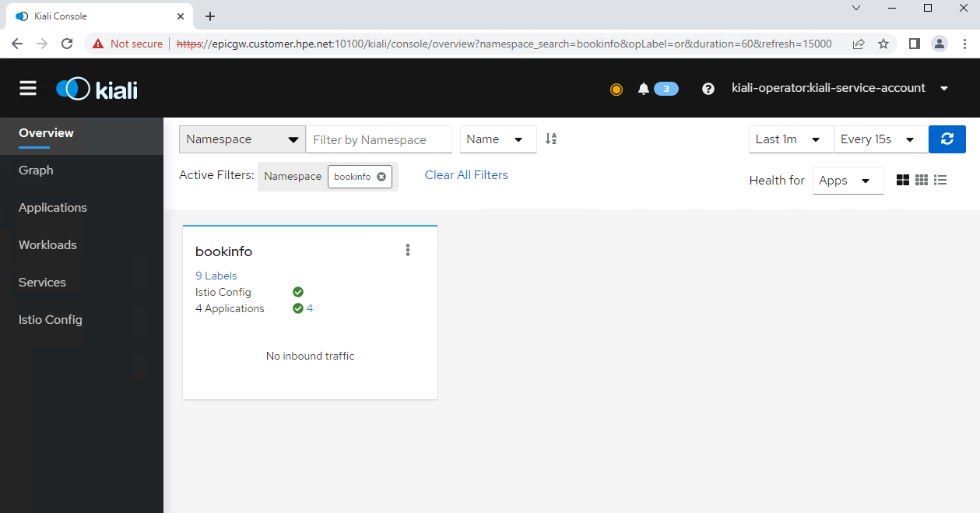Expand the kiali-service-account user menu

point(841,88)
